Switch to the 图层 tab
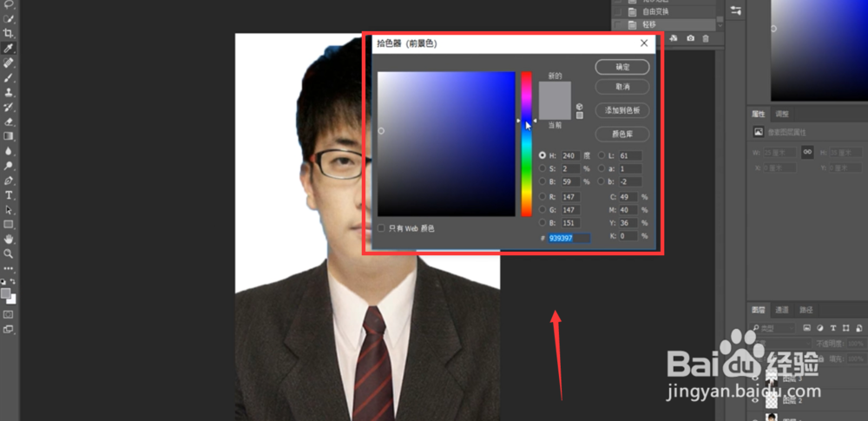 (757, 310)
